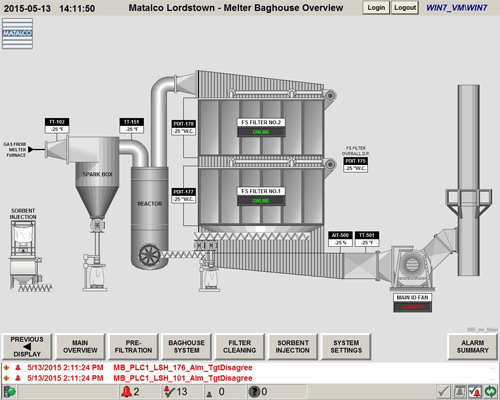Click the rotary valve under spark box
The image size is (500, 400).
point(97,226)
